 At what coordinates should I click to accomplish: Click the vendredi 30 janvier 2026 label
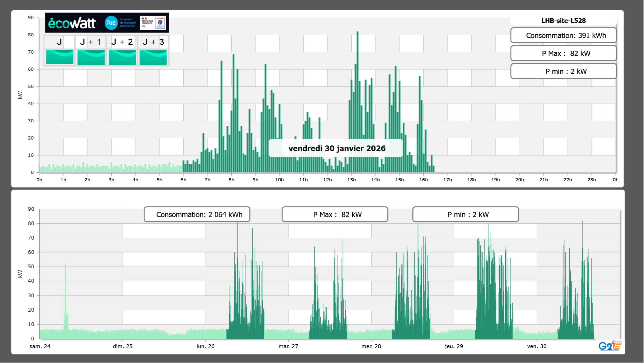pos(337,149)
